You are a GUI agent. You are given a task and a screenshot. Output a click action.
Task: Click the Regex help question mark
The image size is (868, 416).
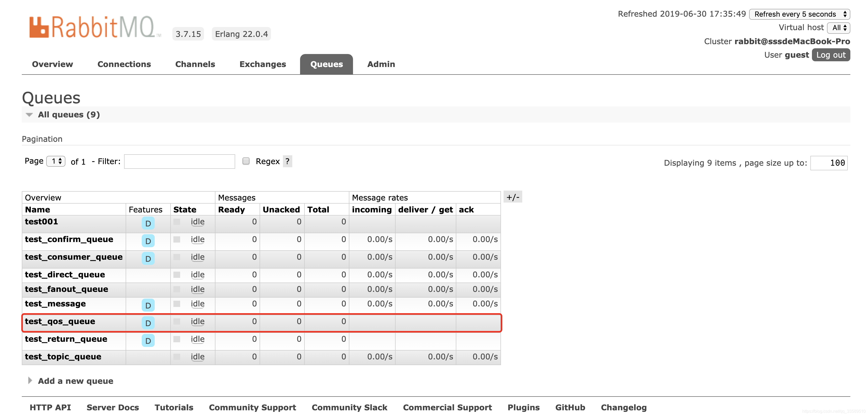(287, 162)
